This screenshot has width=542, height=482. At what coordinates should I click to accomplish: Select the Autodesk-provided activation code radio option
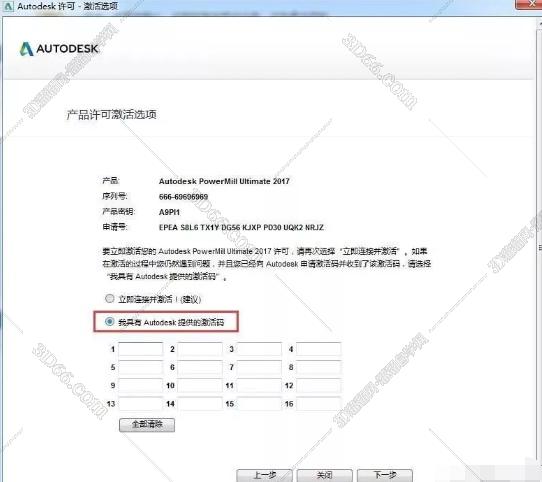coord(110,322)
